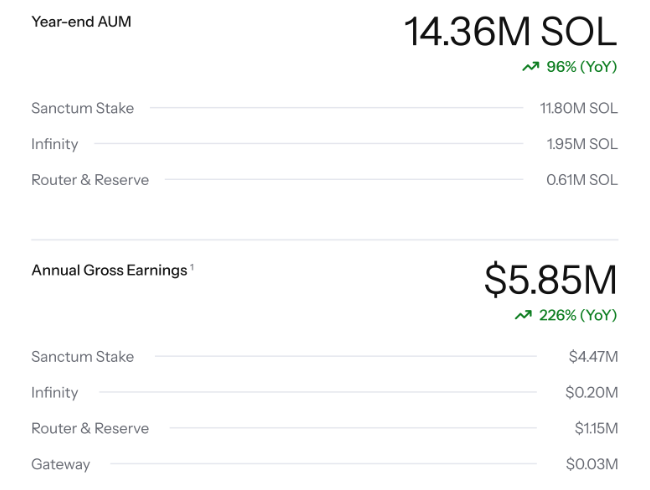
Task: Click the $1.15M Router & Reserve value
Action: point(595,429)
